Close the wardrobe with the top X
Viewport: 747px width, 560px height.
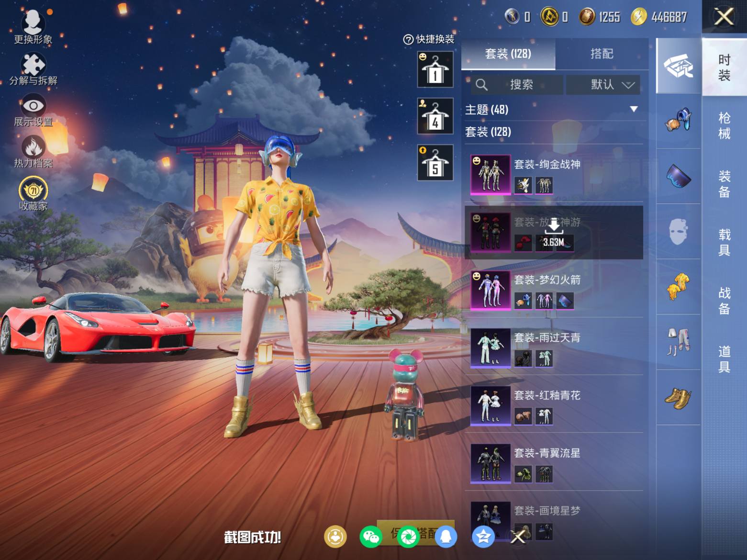click(724, 17)
